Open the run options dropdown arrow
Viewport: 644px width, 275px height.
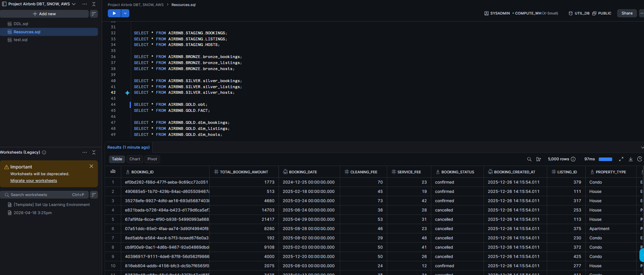click(x=125, y=13)
